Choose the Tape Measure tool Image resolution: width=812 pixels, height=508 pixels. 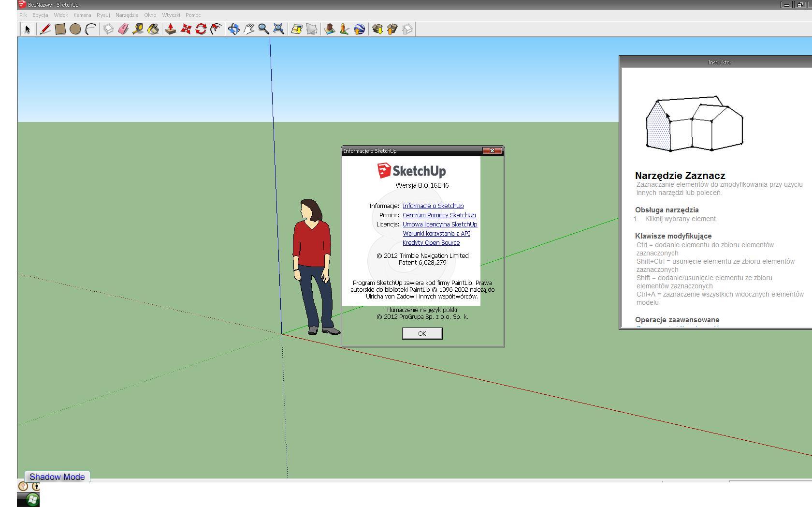point(138,29)
